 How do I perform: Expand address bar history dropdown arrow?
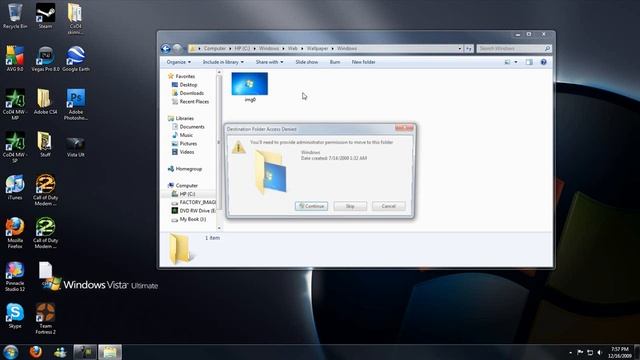click(x=460, y=49)
